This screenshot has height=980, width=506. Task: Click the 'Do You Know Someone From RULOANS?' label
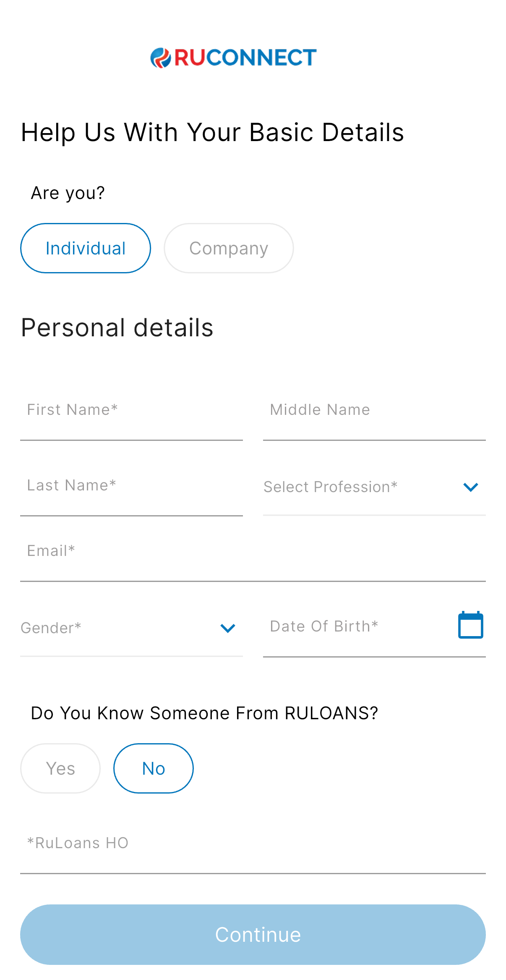click(x=204, y=713)
